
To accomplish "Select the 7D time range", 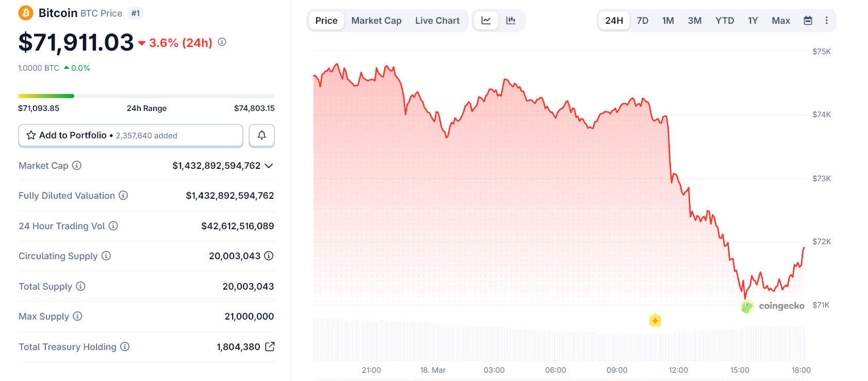I will click(642, 21).
